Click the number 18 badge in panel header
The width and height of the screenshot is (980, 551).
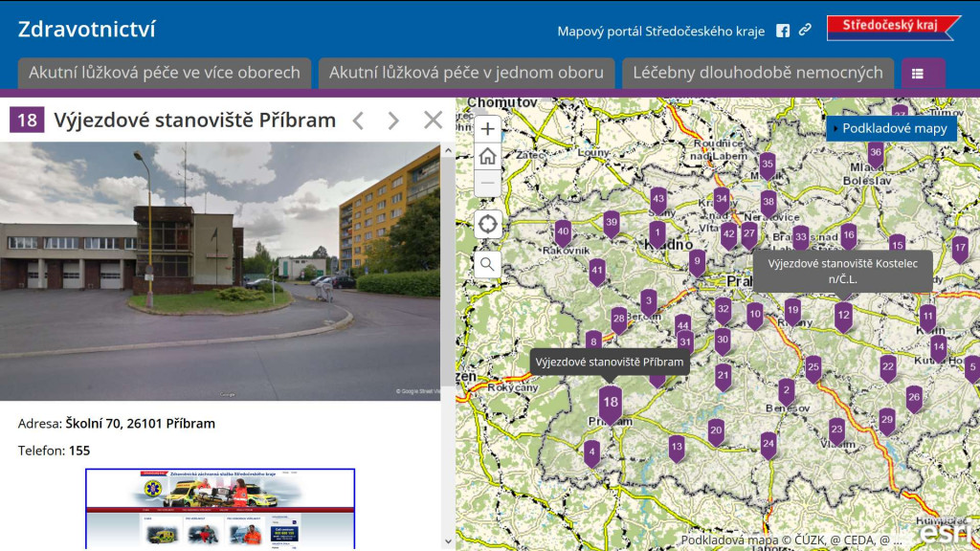click(27, 120)
